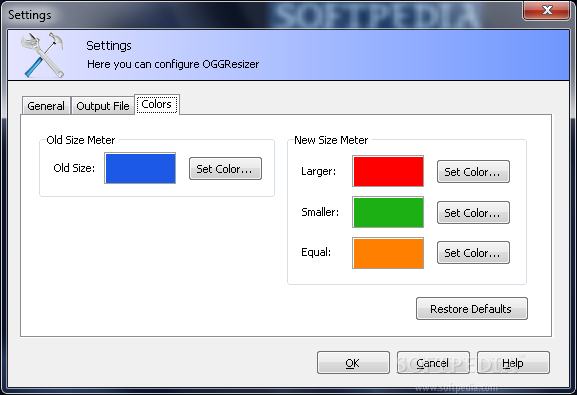This screenshot has height=395, width=577.
Task: Click the 'Smaller:' label
Action: pyautogui.click(x=320, y=212)
